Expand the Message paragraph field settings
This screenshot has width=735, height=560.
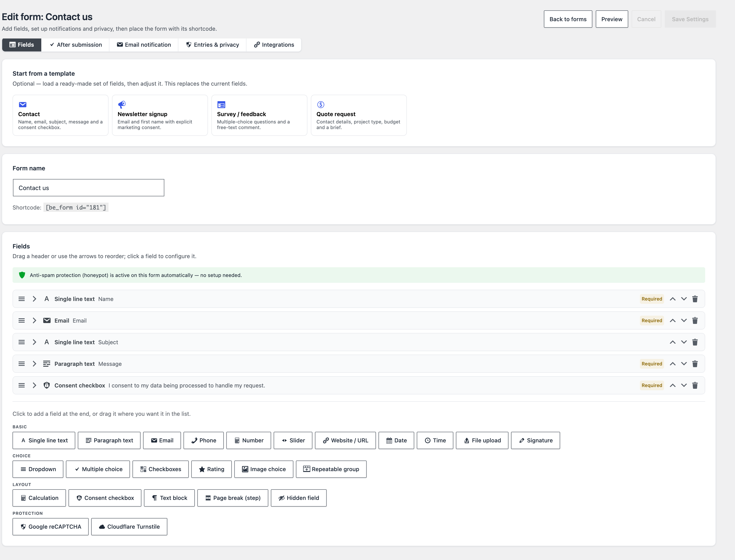click(x=34, y=364)
